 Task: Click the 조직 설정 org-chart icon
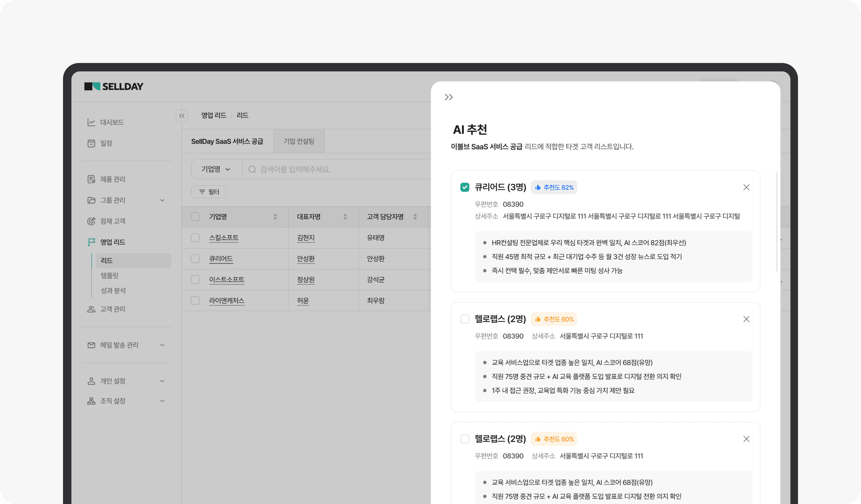pyautogui.click(x=91, y=401)
